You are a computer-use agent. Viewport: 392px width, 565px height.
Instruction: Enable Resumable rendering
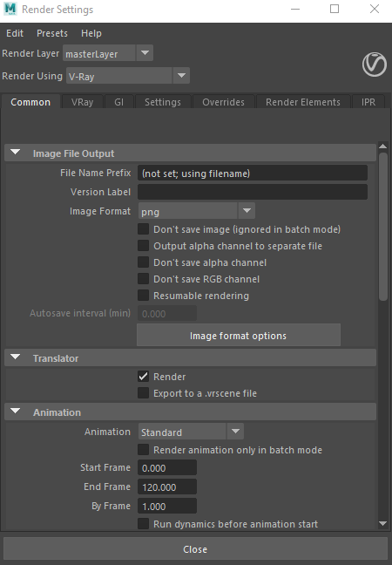[x=143, y=295]
